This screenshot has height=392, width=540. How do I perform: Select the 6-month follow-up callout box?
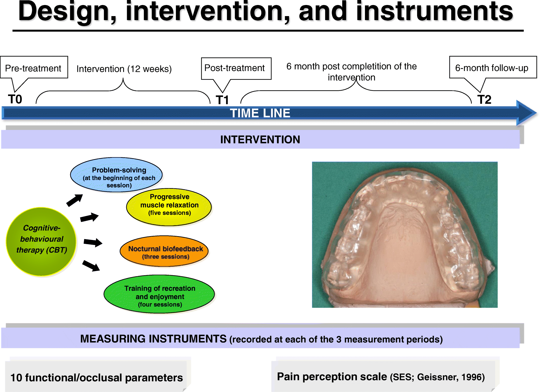493,67
